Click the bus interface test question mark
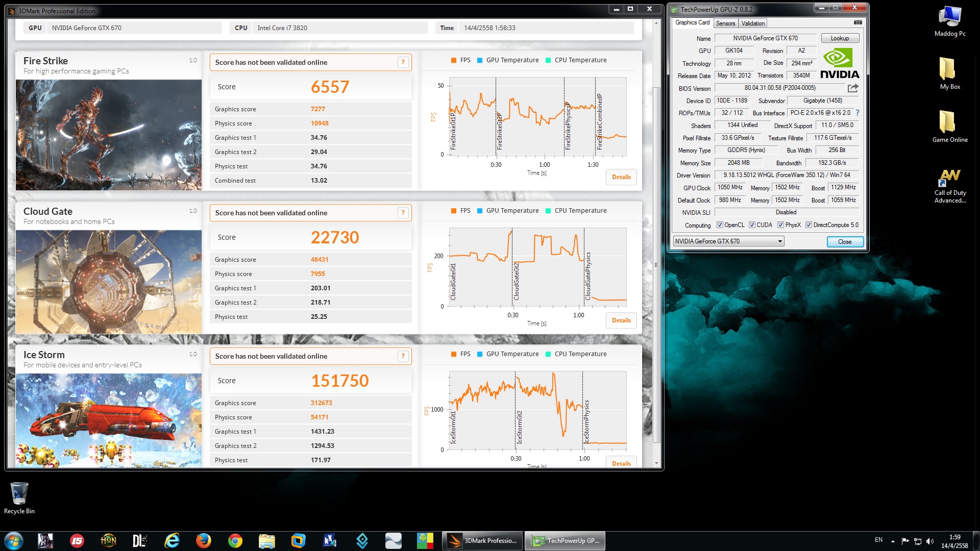Viewport: 980px width, 551px height. point(857,113)
